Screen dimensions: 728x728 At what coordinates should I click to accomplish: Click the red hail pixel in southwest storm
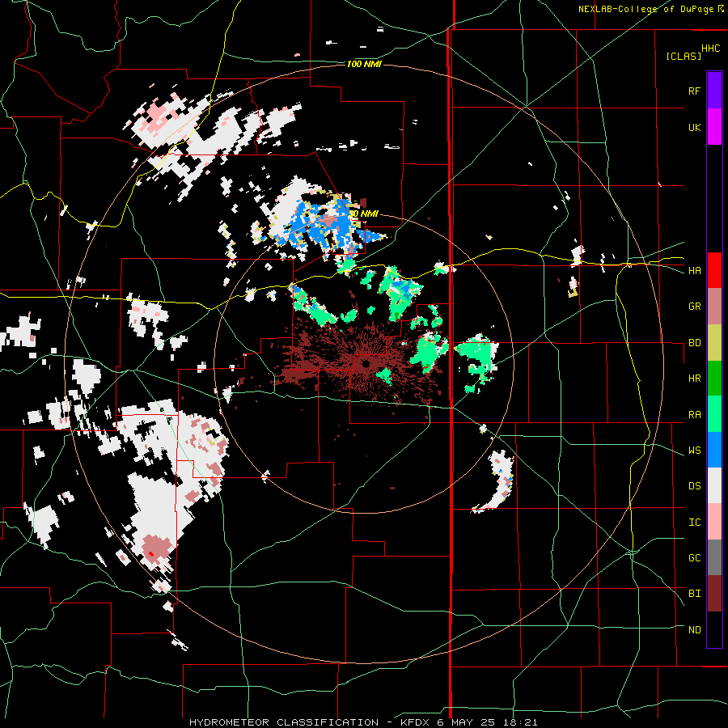[151, 553]
